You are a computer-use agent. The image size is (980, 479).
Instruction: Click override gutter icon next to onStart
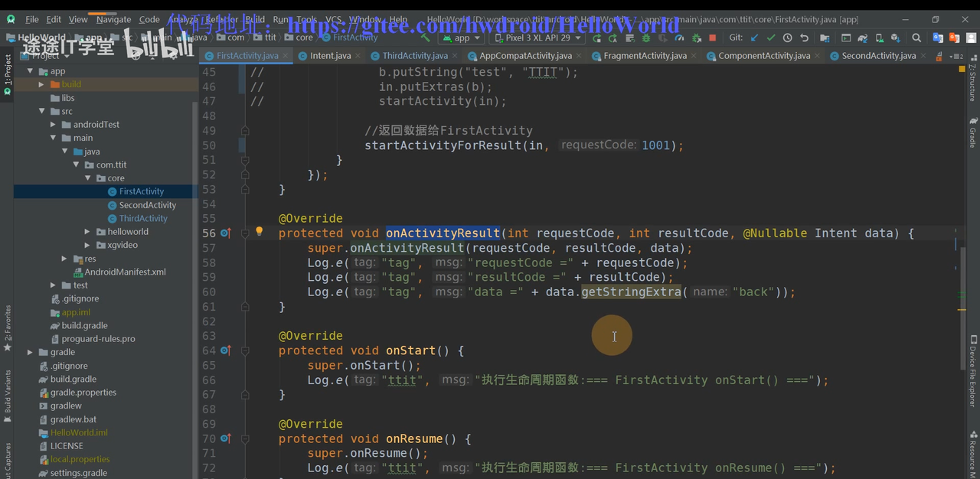coord(226,350)
